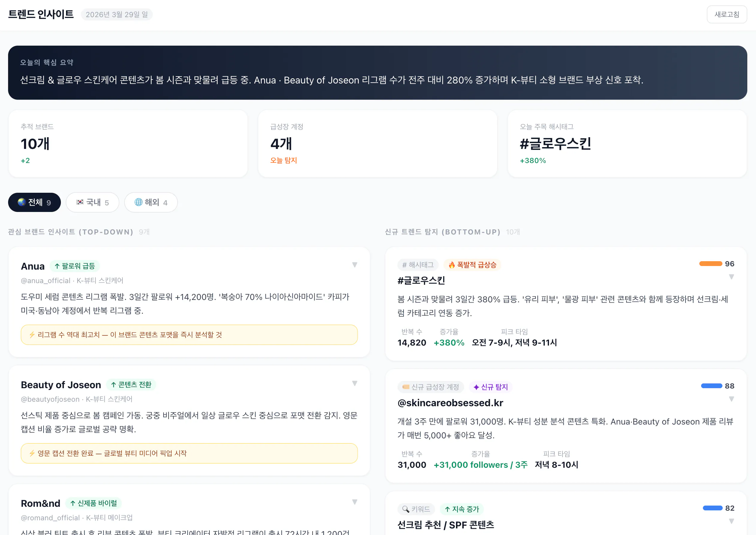Click the # 해시태그 category tag
The height and width of the screenshot is (535, 756).
[x=418, y=265]
